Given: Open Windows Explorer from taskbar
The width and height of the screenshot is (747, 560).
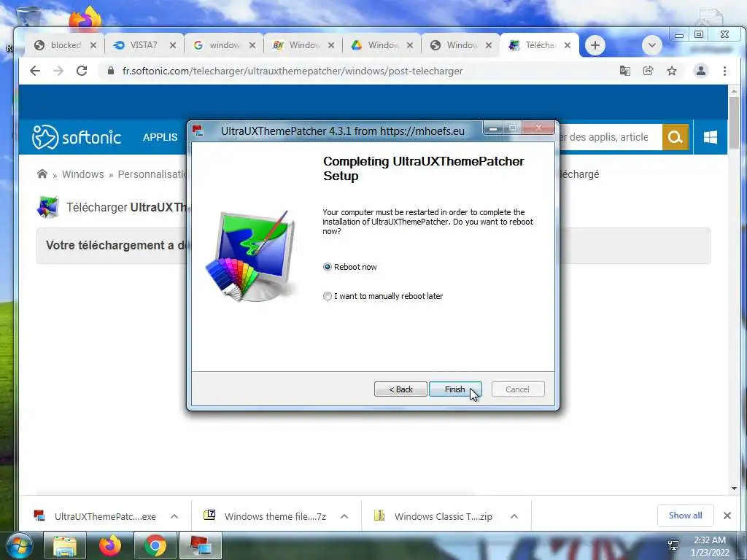Looking at the screenshot, I should 65,546.
